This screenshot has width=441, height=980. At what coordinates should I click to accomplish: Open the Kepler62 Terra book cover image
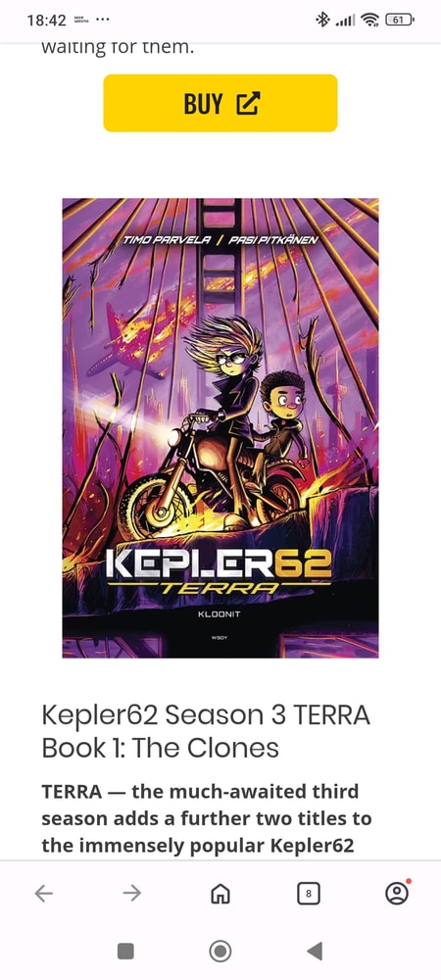(220, 428)
